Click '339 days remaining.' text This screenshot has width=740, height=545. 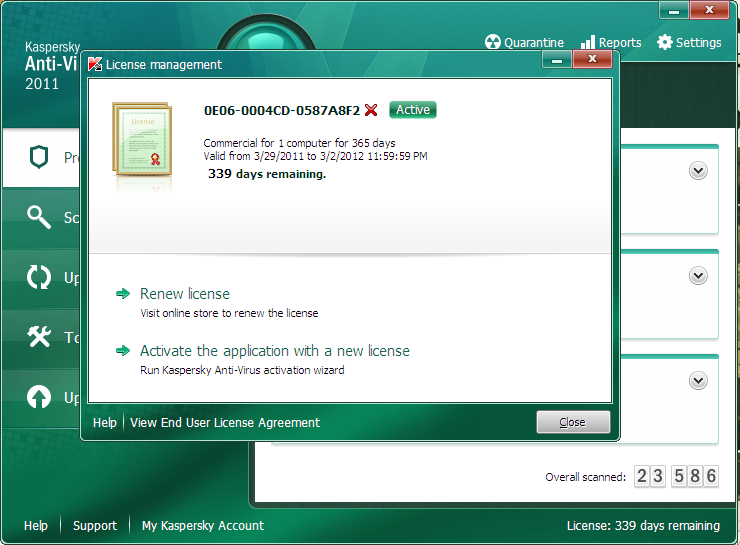(267, 174)
